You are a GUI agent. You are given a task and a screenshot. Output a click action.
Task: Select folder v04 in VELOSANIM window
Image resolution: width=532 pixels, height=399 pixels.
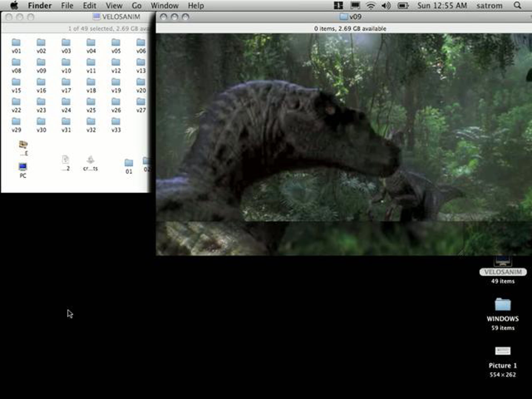pyautogui.click(x=91, y=46)
